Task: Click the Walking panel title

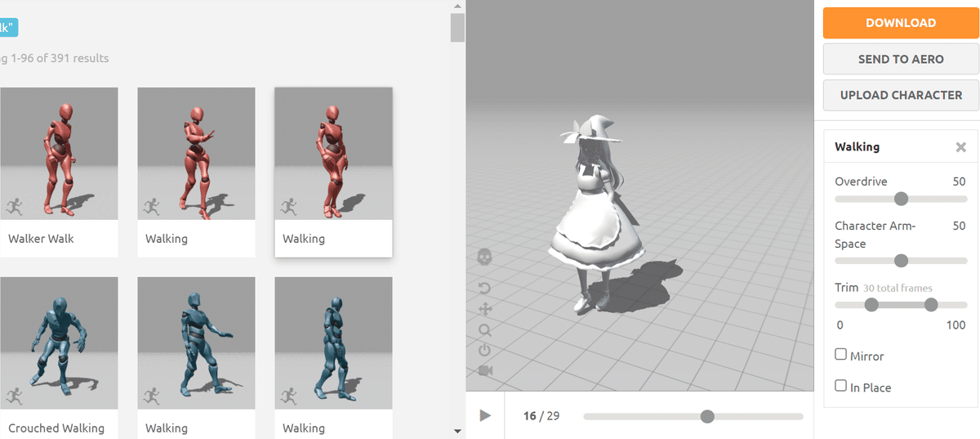Action: pyautogui.click(x=857, y=147)
